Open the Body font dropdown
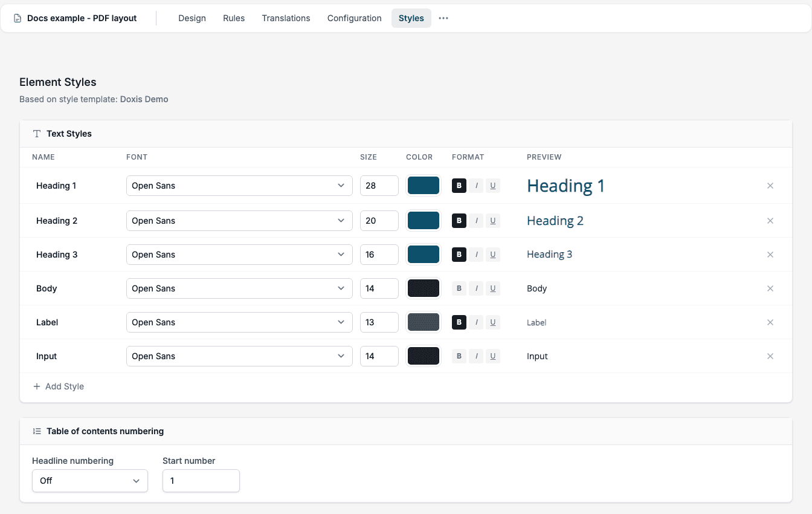Screen dimensions: 812x514 pos(239,288)
